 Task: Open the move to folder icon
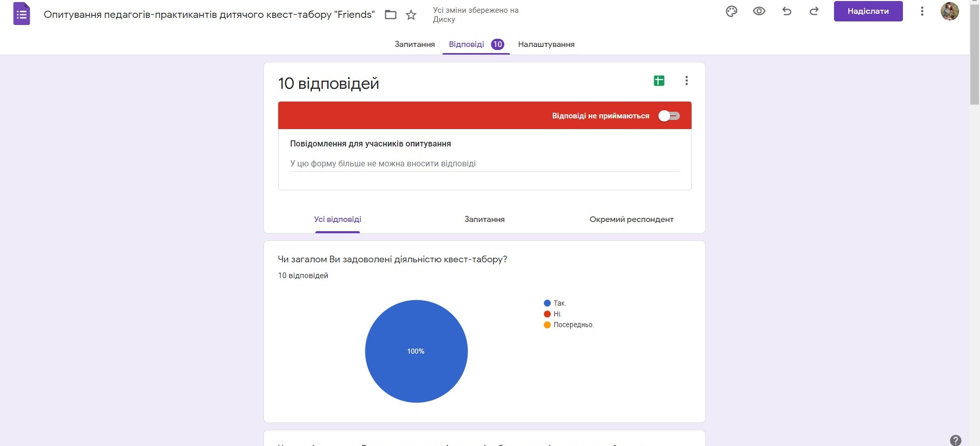tap(390, 15)
